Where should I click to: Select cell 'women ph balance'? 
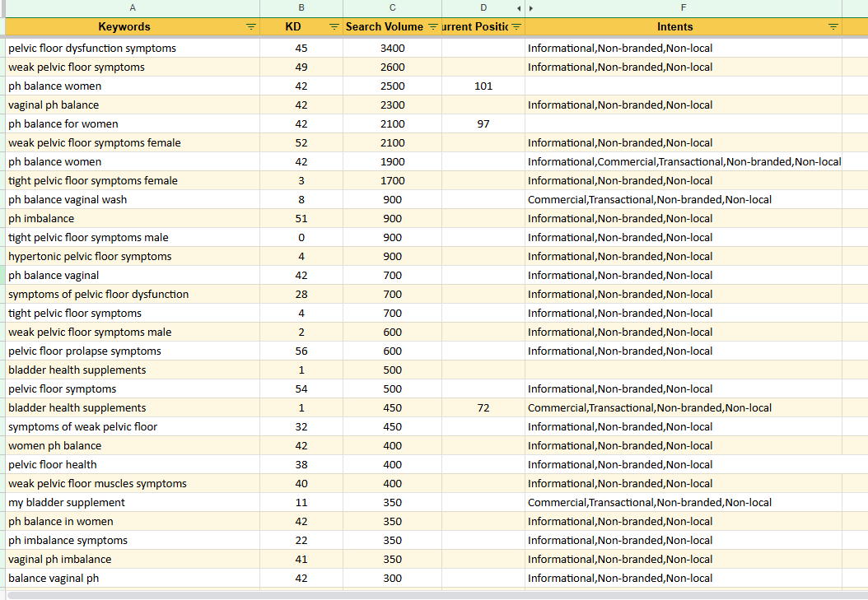(133, 446)
